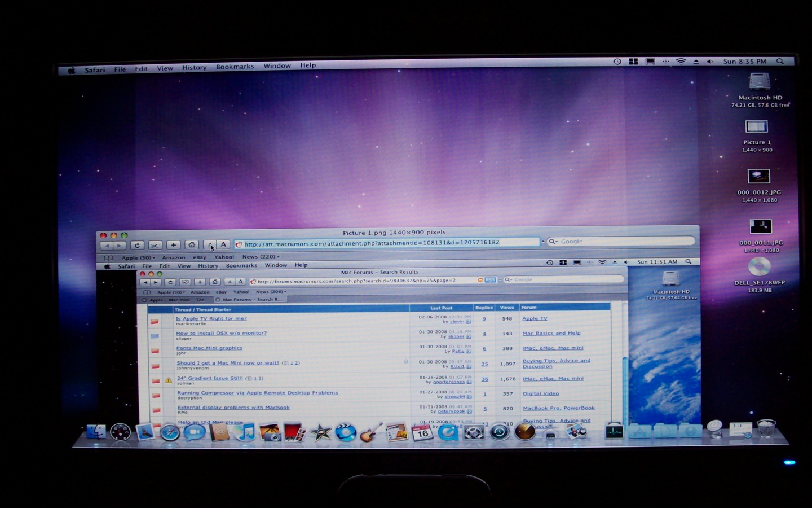The height and width of the screenshot is (508, 812).
Task: Select the 000_0011.JPG desktop file
Action: [761, 236]
